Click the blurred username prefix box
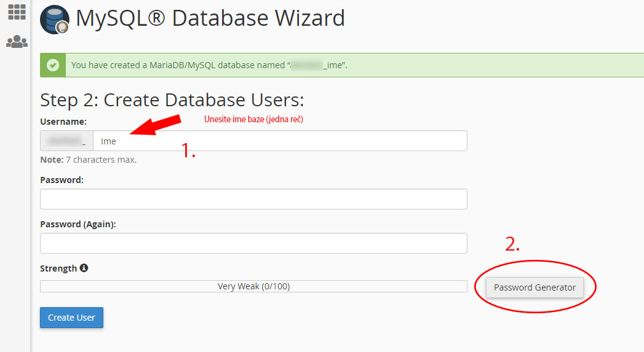Image resolution: width=644 pixels, height=352 pixels. 66,141
